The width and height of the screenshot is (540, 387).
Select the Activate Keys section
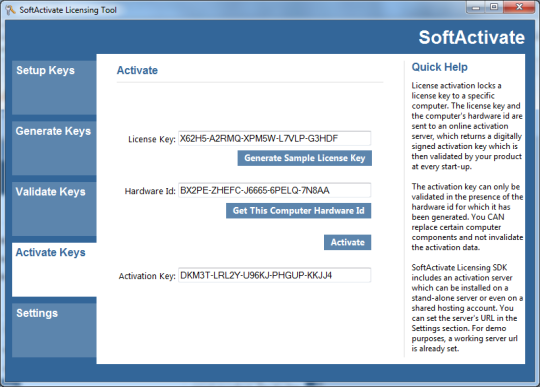(x=54, y=270)
